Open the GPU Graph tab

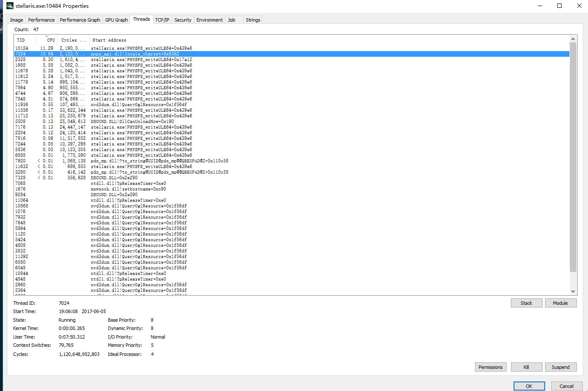coord(116,20)
